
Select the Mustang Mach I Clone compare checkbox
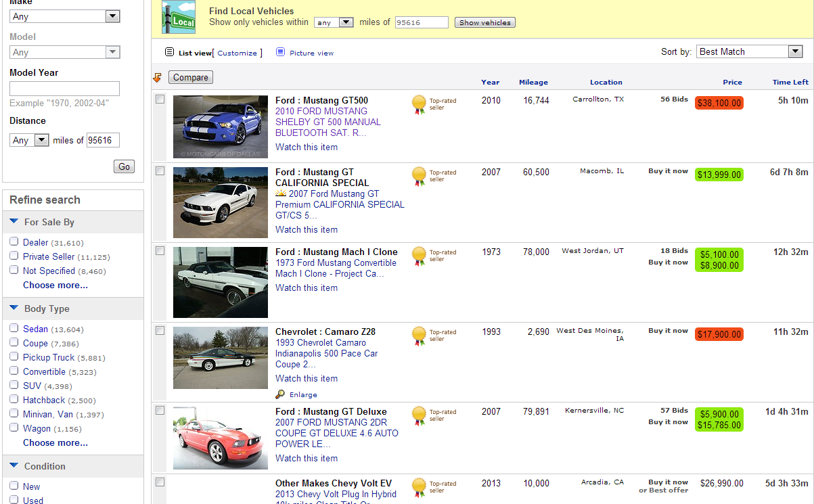coord(160,251)
